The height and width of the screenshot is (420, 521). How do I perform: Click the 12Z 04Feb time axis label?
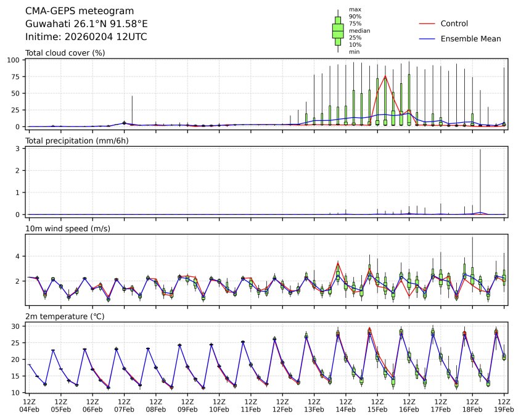pos(29,405)
